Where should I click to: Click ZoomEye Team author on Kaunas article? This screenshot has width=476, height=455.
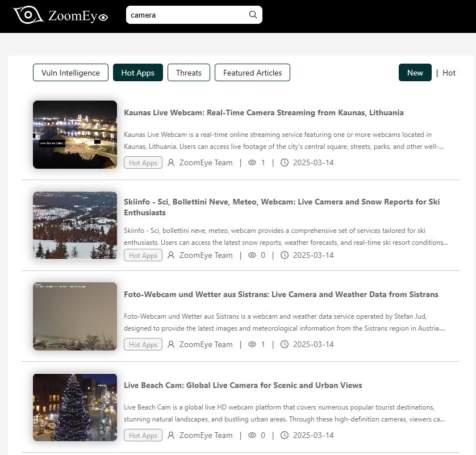tap(206, 162)
